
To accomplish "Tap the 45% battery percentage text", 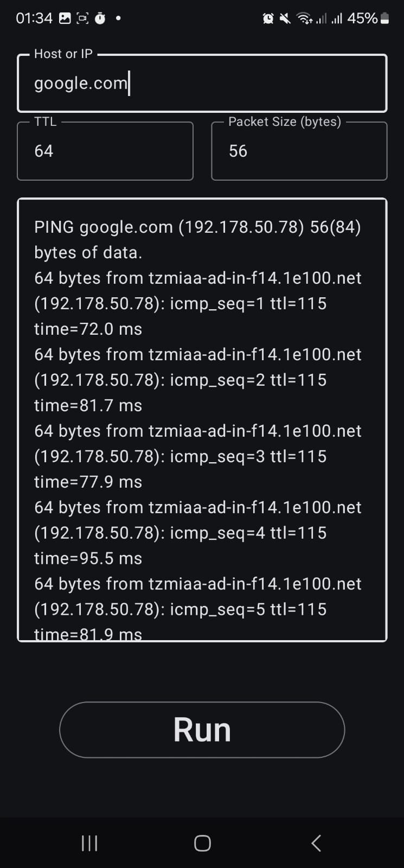I will click(x=362, y=18).
